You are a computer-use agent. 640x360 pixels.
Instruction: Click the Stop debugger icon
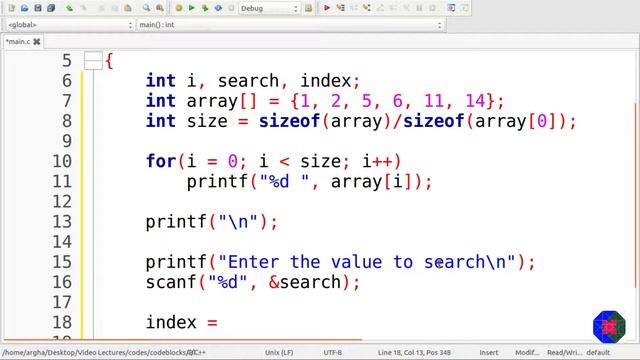432,8
